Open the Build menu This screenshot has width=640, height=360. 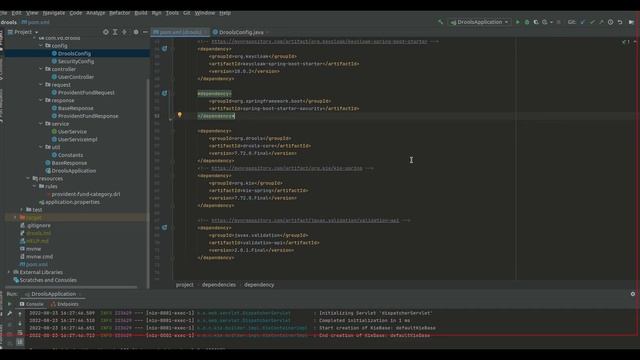(x=141, y=13)
